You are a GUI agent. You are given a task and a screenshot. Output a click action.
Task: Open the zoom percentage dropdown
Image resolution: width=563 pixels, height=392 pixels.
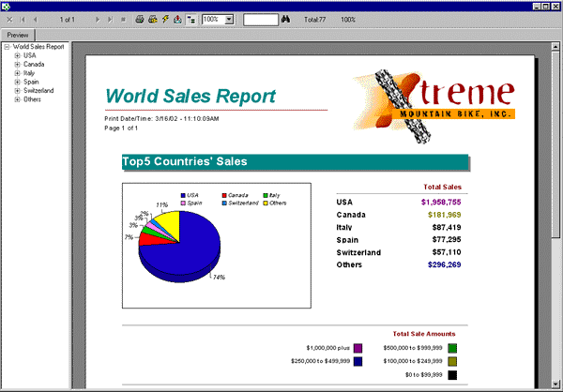click(230, 19)
